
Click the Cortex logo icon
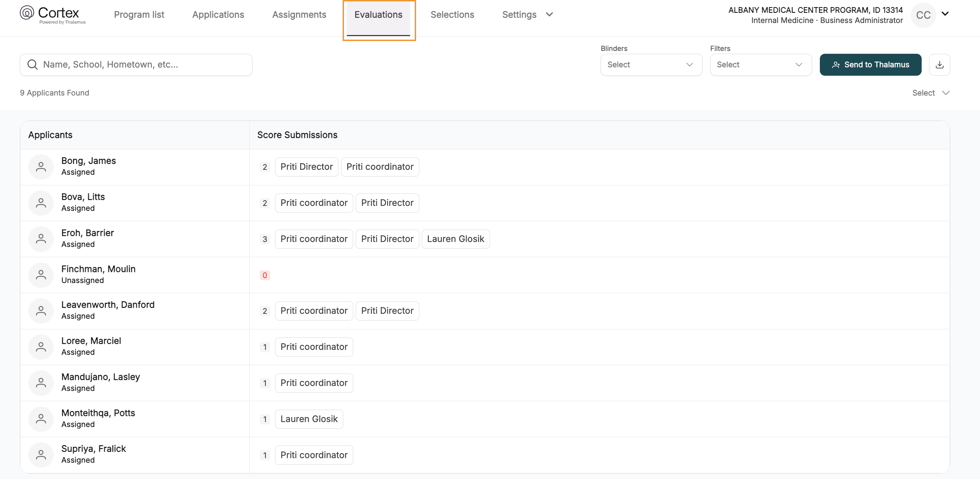(27, 13)
